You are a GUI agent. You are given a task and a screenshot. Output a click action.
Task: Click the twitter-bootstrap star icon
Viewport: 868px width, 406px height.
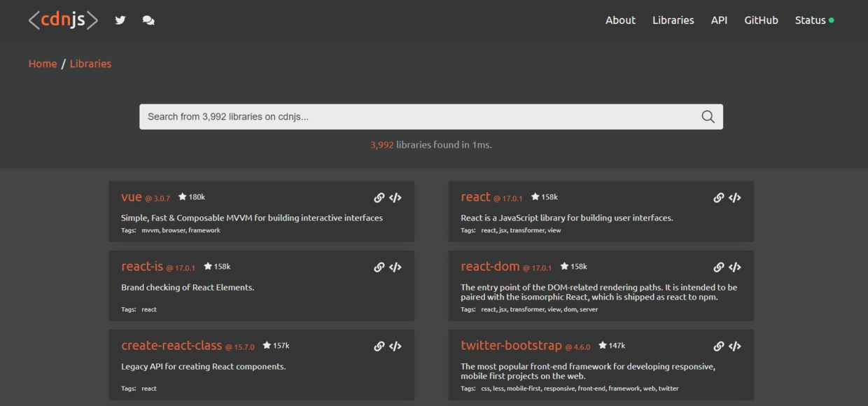click(603, 346)
